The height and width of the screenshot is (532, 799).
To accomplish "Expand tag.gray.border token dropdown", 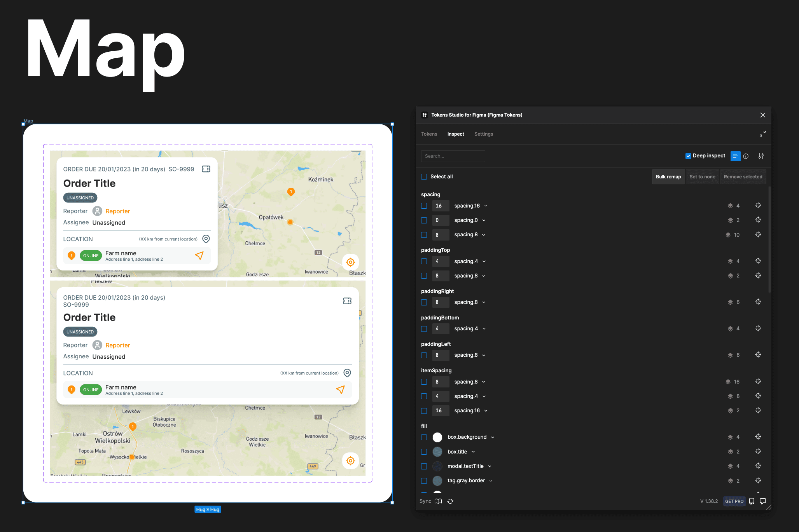I will pos(491,481).
